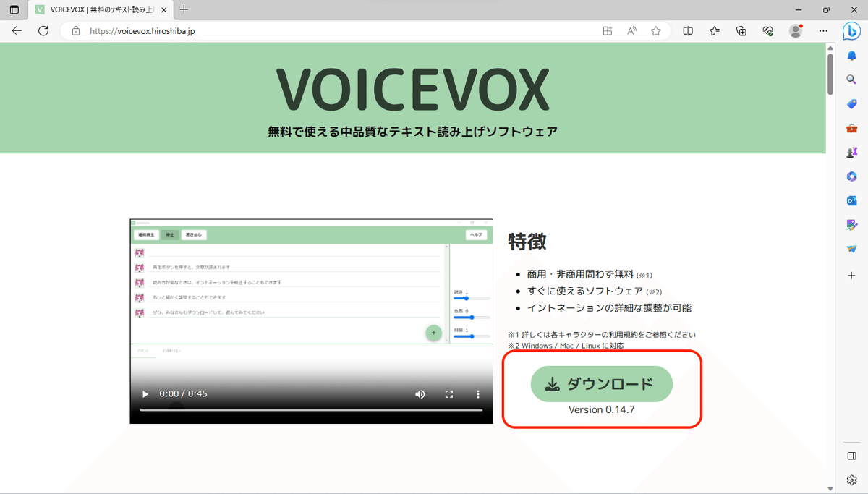
Task: Click the Version 0.14.7 text
Action: pyautogui.click(x=602, y=409)
